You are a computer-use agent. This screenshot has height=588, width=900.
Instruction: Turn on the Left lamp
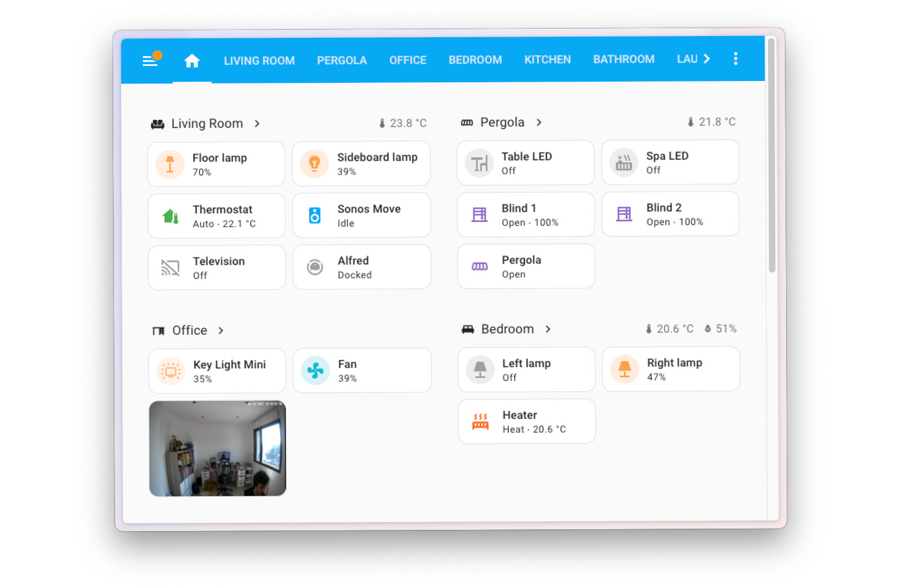pyautogui.click(x=526, y=369)
